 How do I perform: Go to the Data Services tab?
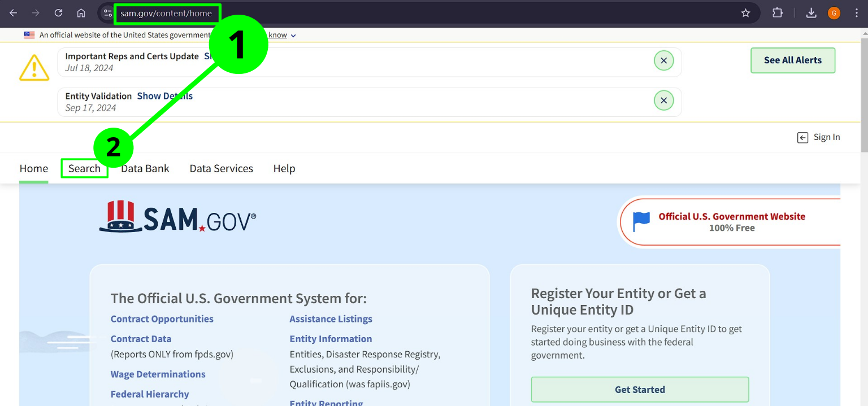tap(221, 168)
